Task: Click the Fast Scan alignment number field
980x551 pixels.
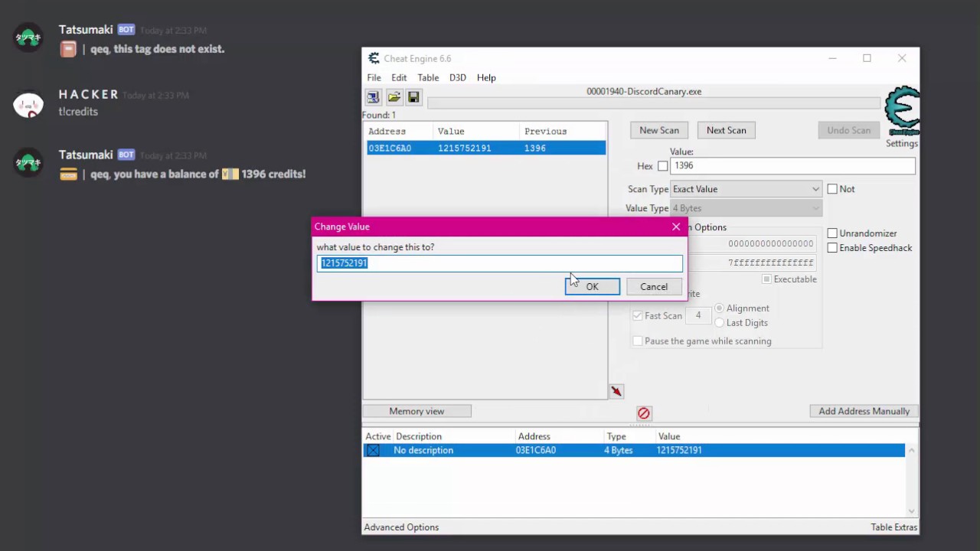Action: [x=698, y=315]
